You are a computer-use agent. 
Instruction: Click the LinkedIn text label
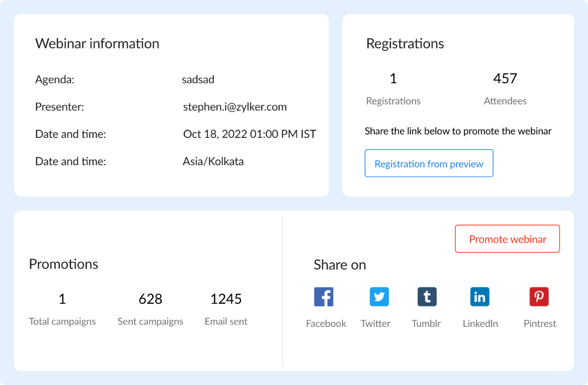tap(480, 323)
